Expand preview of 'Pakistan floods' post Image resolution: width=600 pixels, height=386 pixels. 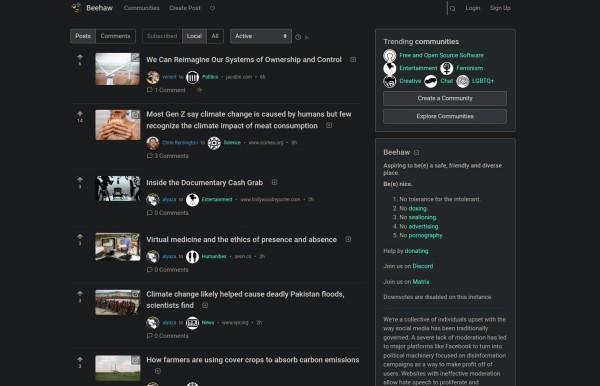click(205, 305)
